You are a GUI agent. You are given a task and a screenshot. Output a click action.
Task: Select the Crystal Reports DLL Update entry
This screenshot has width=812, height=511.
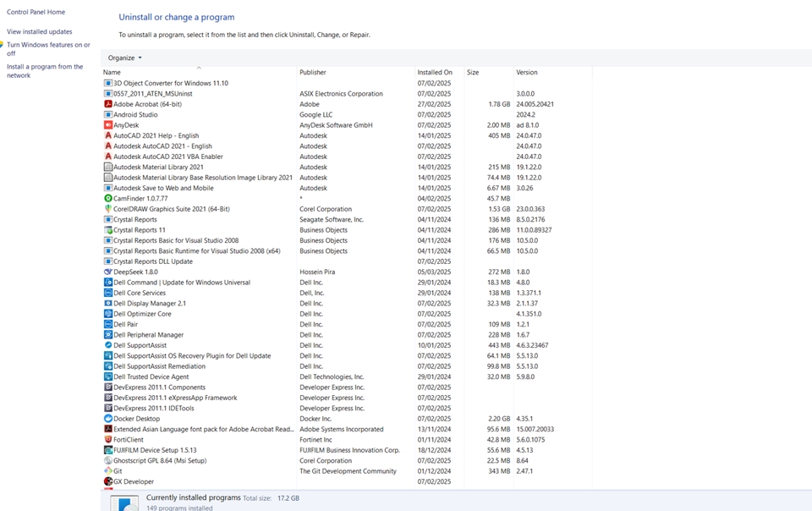click(x=153, y=261)
